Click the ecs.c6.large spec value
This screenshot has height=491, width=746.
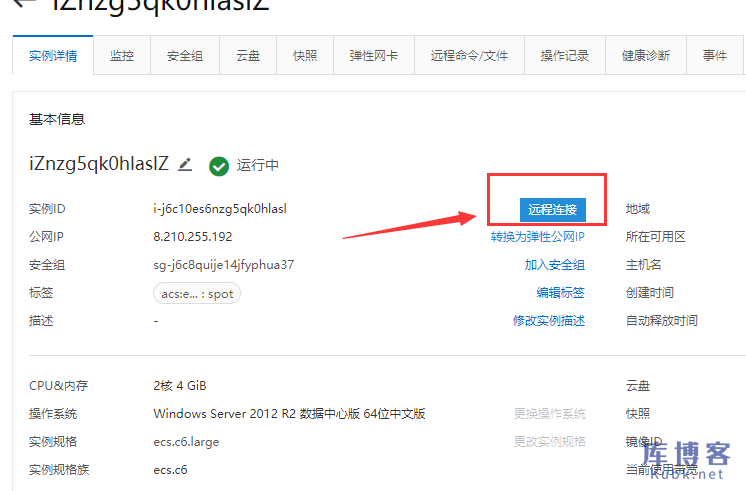186,442
